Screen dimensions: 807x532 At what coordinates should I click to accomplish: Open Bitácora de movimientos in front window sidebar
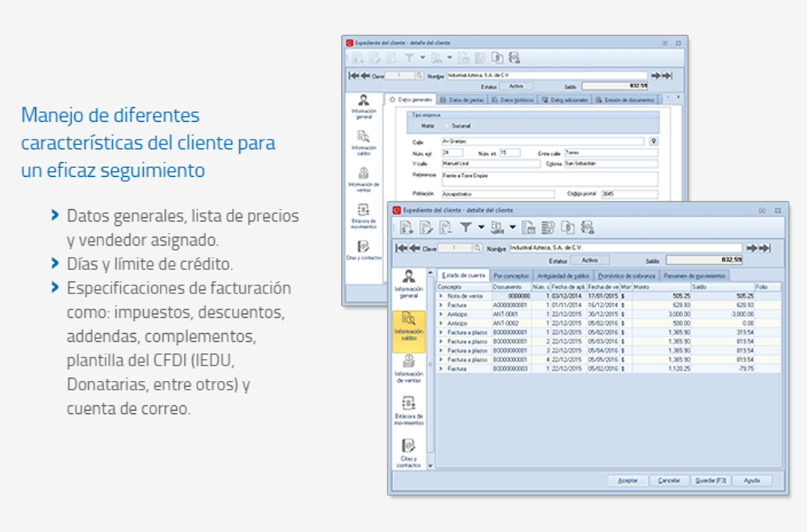point(409,411)
